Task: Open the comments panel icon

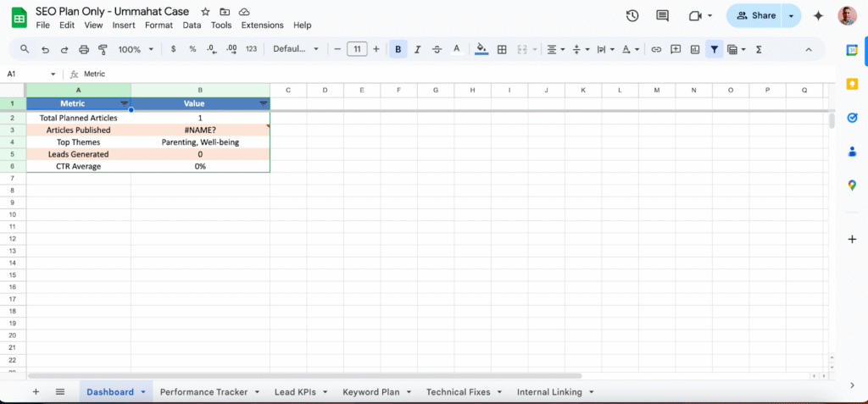Action: pyautogui.click(x=662, y=16)
